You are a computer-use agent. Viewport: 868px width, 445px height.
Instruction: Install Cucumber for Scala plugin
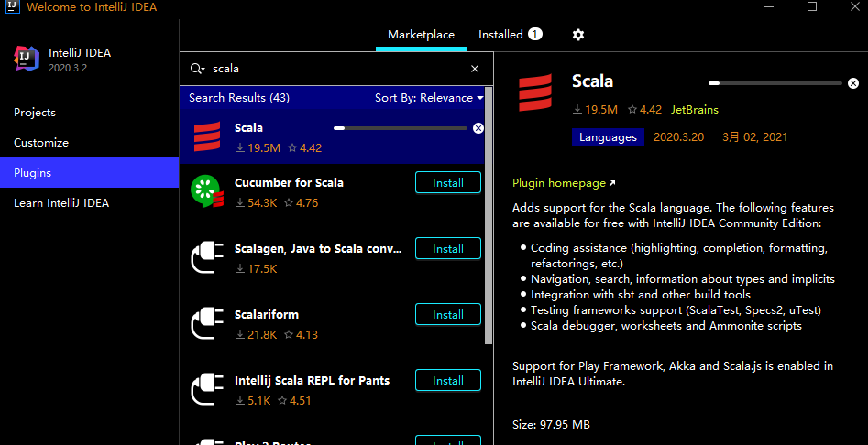[x=448, y=183]
